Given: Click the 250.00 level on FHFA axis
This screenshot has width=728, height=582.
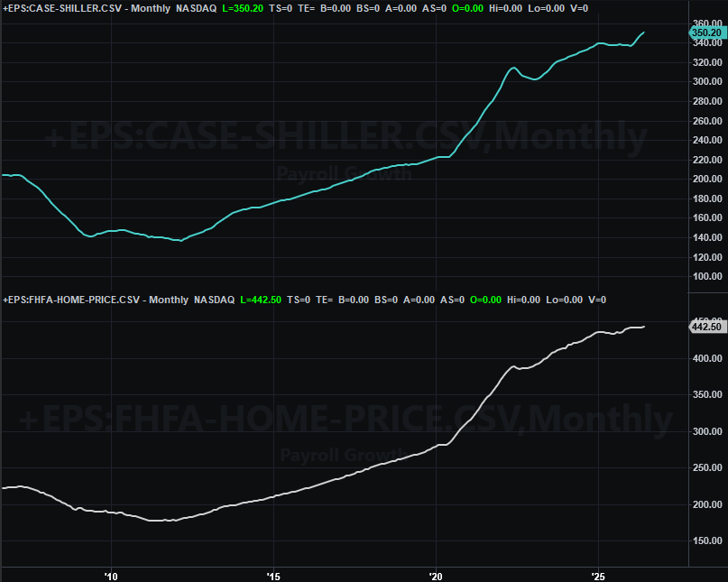Looking at the screenshot, I should (707, 467).
